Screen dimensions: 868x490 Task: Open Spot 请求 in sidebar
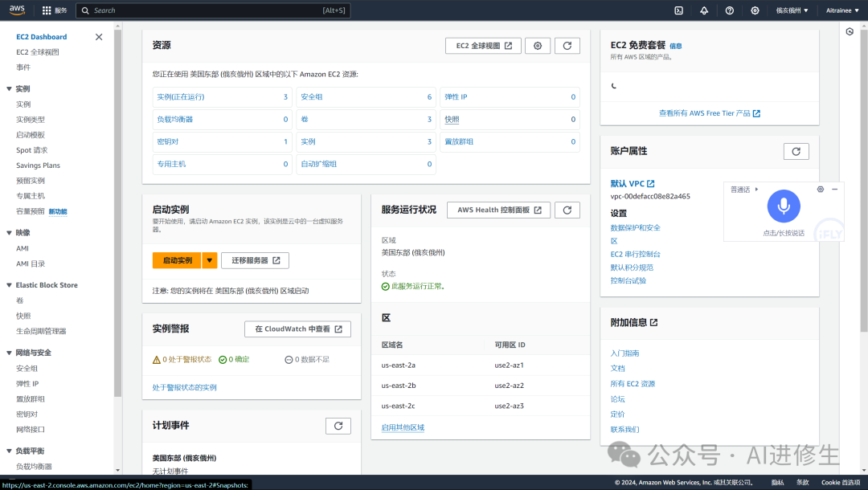pos(31,150)
